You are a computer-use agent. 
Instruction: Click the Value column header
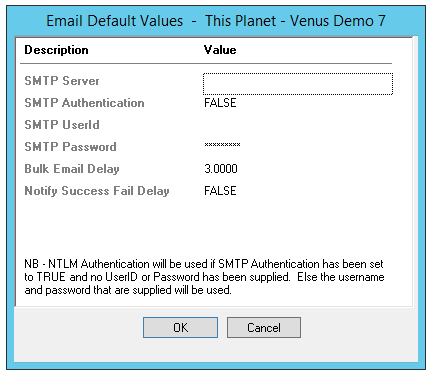[x=220, y=50]
